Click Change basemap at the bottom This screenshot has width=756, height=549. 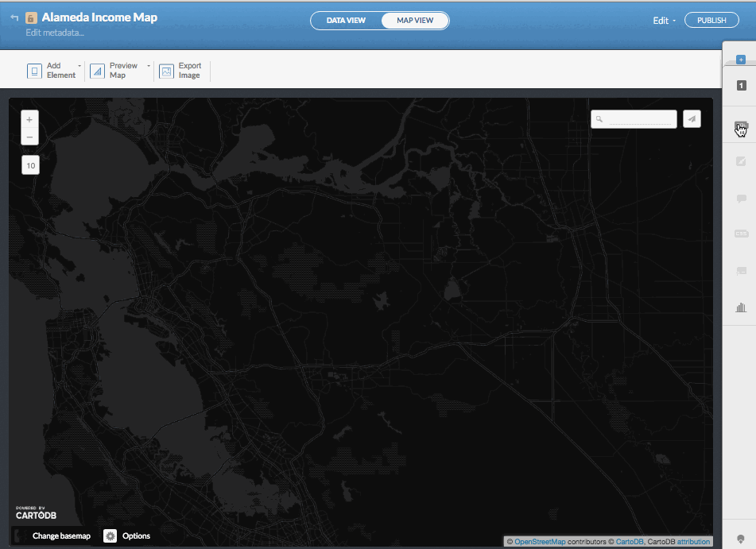click(60, 535)
